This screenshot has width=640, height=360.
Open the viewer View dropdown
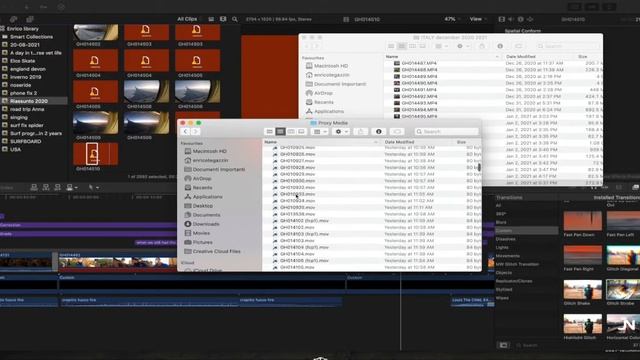click(x=478, y=19)
